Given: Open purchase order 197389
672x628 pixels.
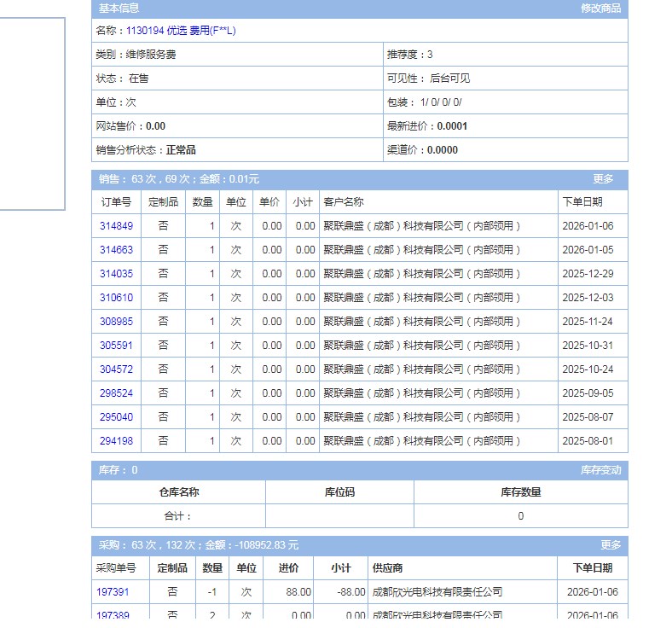Looking at the screenshot, I should click(x=113, y=614).
